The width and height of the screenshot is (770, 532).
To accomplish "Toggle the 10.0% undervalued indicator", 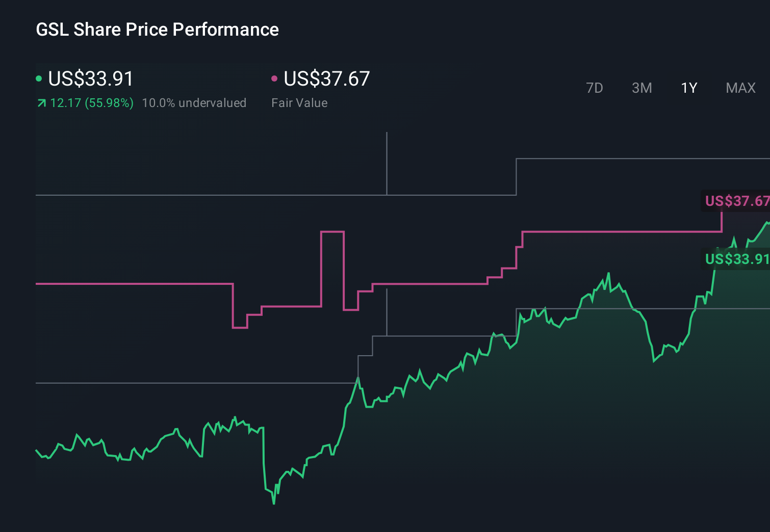I will [x=195, y=102].
